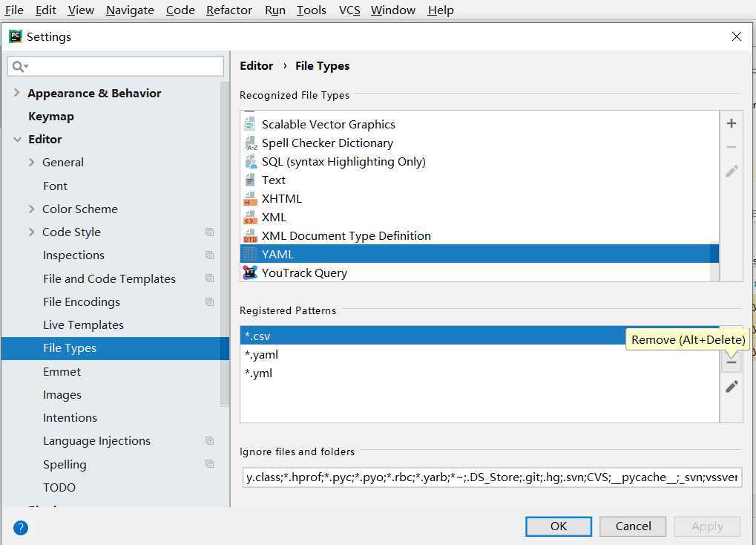756x545 pixels.
Task: Expand the Color Scheme subsection
Action: pyautogui.click(x=32, y=209)
